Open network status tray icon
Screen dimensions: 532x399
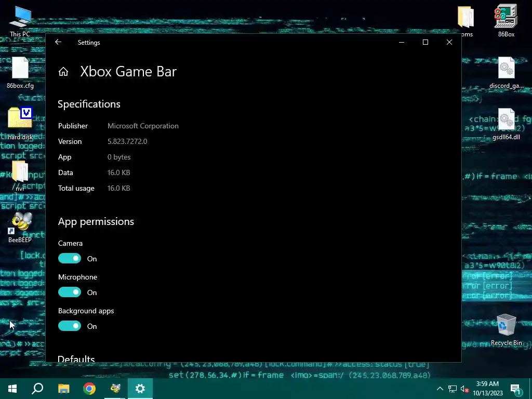[453, 389]
